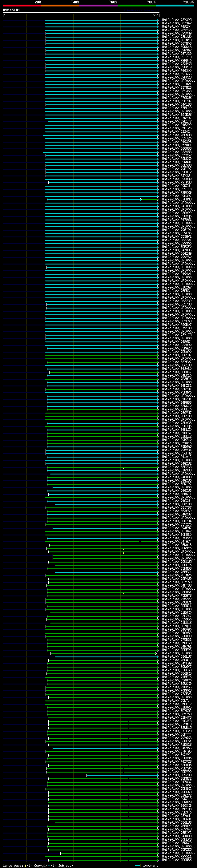Select UniRef100_Q5KNK2 label
Screen dimensions: 197x868
tap(176, 789)
